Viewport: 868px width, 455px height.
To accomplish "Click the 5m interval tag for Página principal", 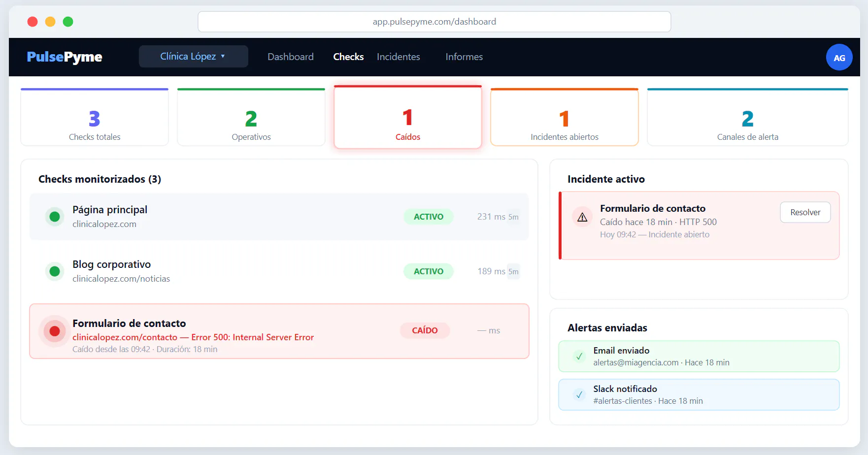I will pyautogui.click(x=513, y=217).
